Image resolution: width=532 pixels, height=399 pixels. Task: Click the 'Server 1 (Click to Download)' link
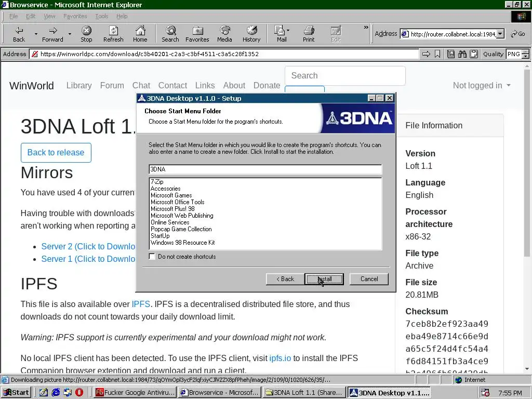pos(88,259)
